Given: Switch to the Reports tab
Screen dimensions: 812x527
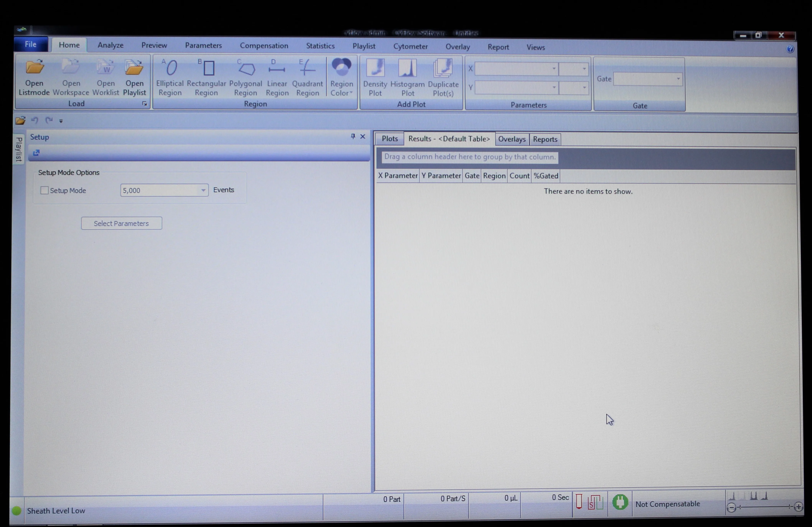Looking at the screenshot, I should (545, 139).
